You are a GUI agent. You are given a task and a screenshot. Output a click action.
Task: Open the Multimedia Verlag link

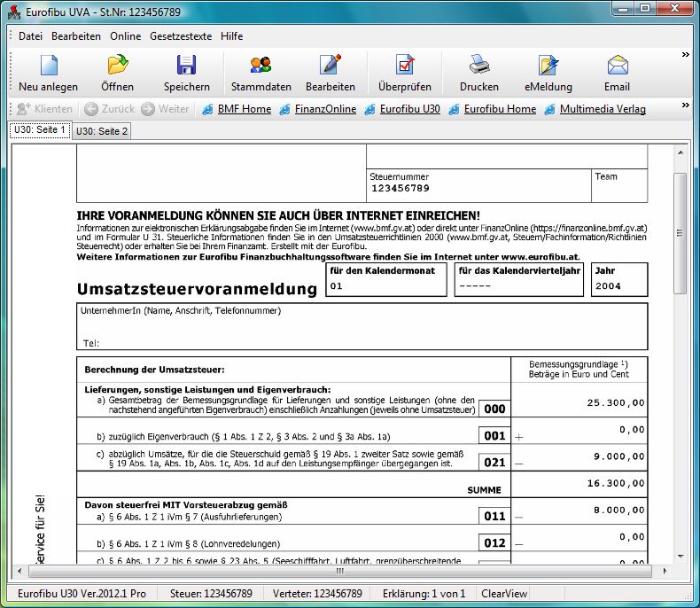tap(603, 109)
